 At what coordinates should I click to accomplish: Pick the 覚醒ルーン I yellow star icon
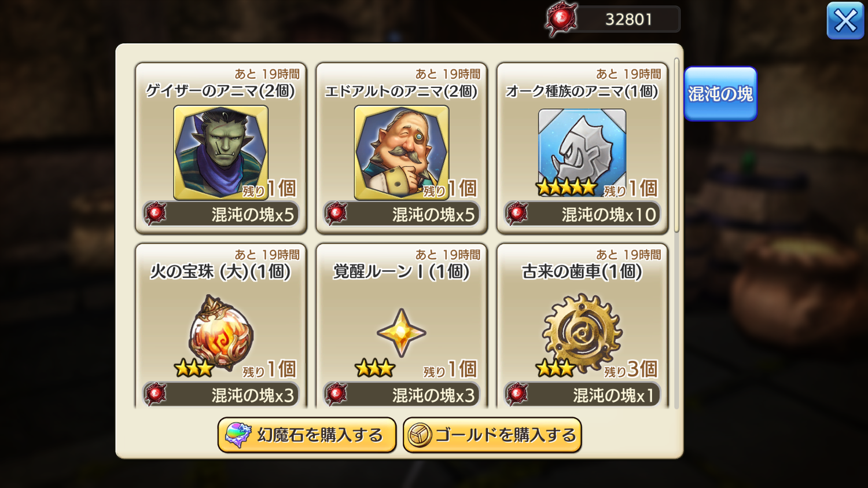401,333
